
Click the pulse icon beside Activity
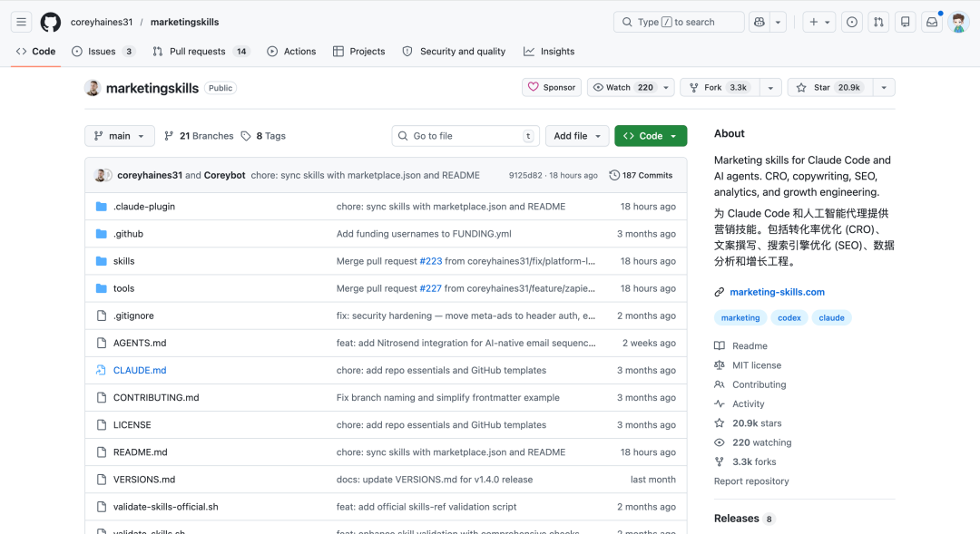(720, 404)
